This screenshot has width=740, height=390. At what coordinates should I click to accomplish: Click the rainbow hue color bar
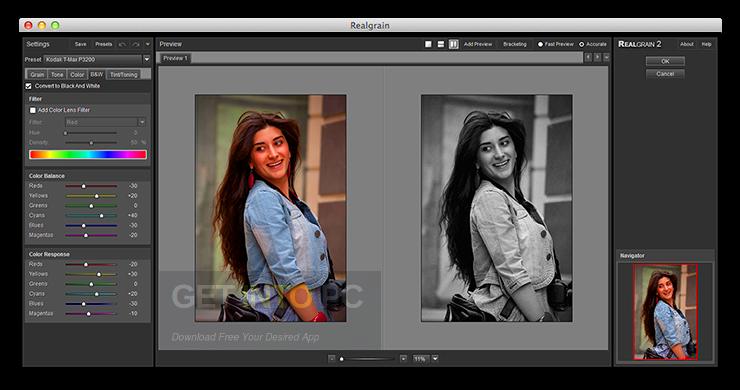pyautogui.click(x=88, y=154)
